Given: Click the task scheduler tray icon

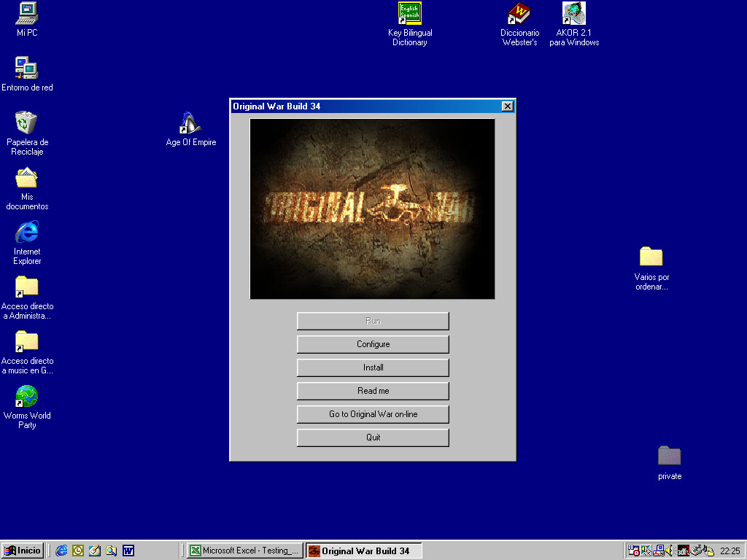Looking at the screenshot, I should (x=633, y=551).
